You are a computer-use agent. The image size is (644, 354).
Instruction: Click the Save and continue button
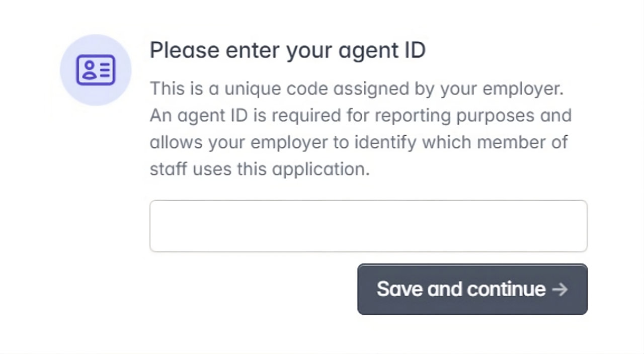[472, 289]
